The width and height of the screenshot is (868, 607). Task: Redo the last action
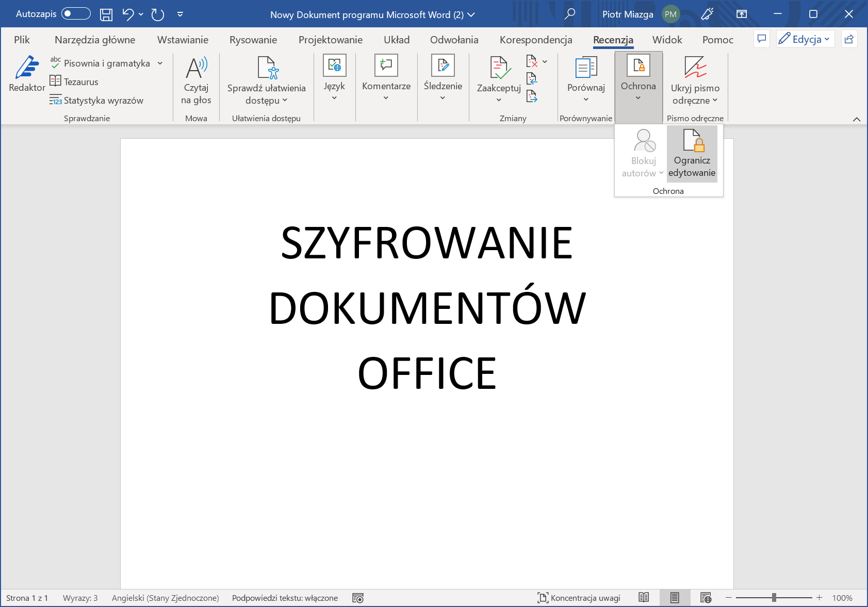coord(158,14)
